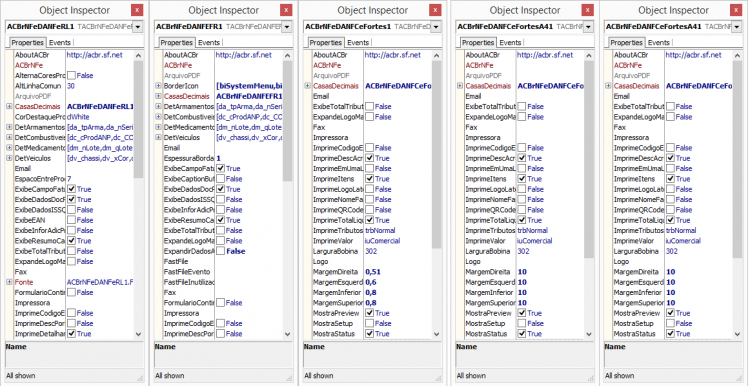Open component dropdown in ACBrNFeDANFeRL1 inspector
This screenshot has width=750, height=386.
(x=138, y=27)
